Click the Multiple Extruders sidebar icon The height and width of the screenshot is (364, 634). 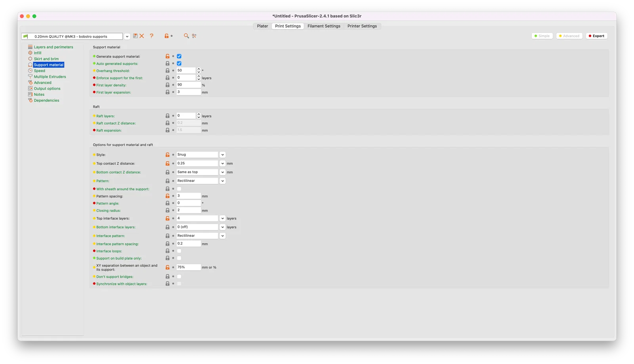point(30,76)
